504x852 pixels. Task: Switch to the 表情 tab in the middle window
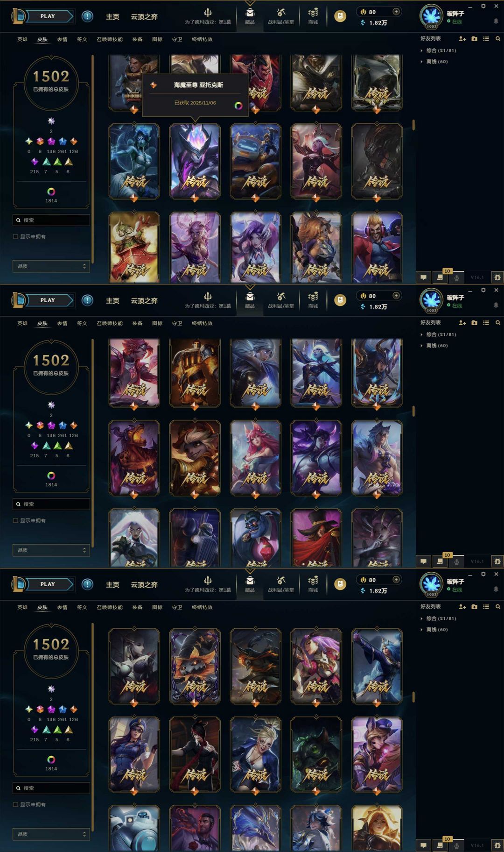point(62,323)
